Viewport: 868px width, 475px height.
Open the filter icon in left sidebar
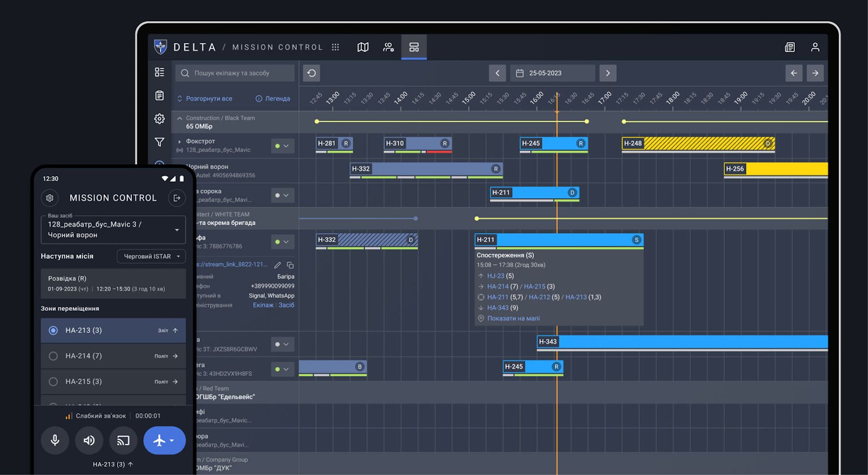pos(159,142)
